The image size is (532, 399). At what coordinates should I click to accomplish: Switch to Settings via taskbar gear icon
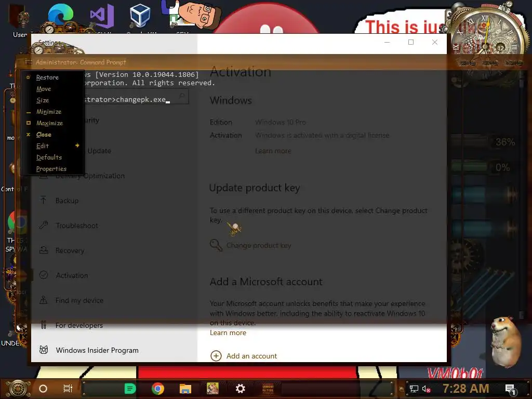pyautogui.click(x=240, y=389)
